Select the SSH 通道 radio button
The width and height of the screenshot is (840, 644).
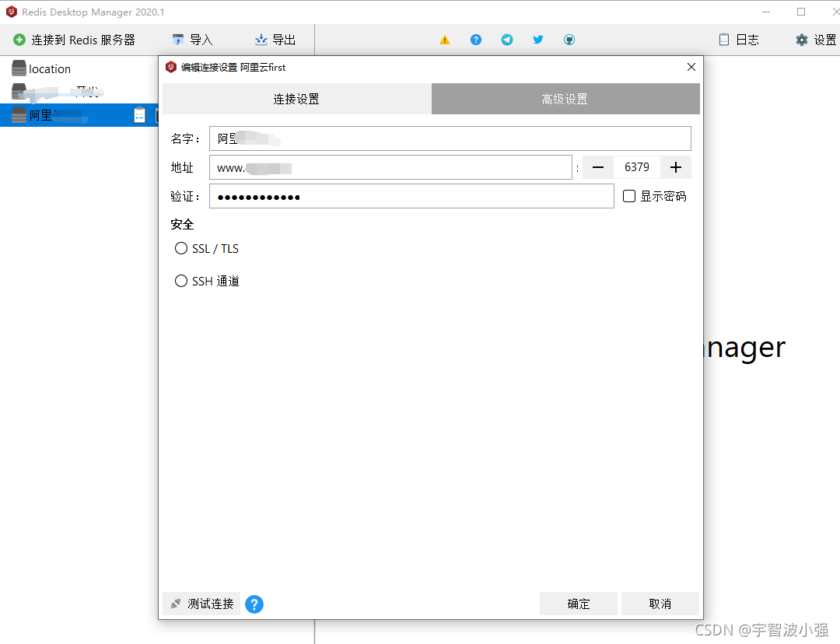point(181,281)
